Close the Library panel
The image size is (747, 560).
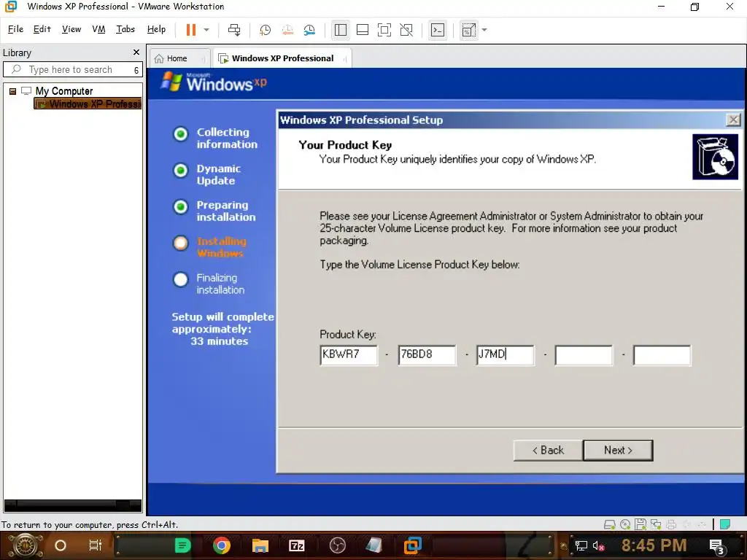point(136,52)
